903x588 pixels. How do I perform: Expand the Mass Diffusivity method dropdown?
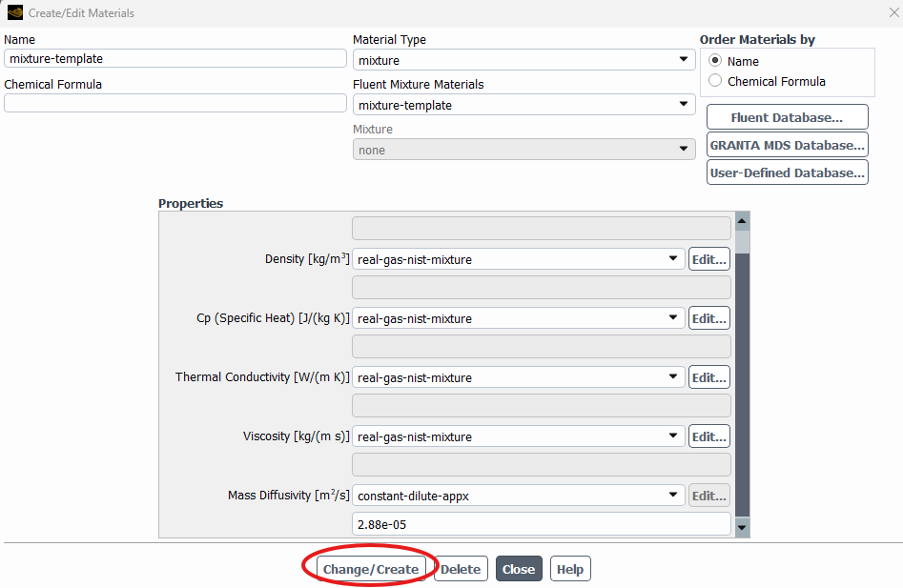click(519, 496)
